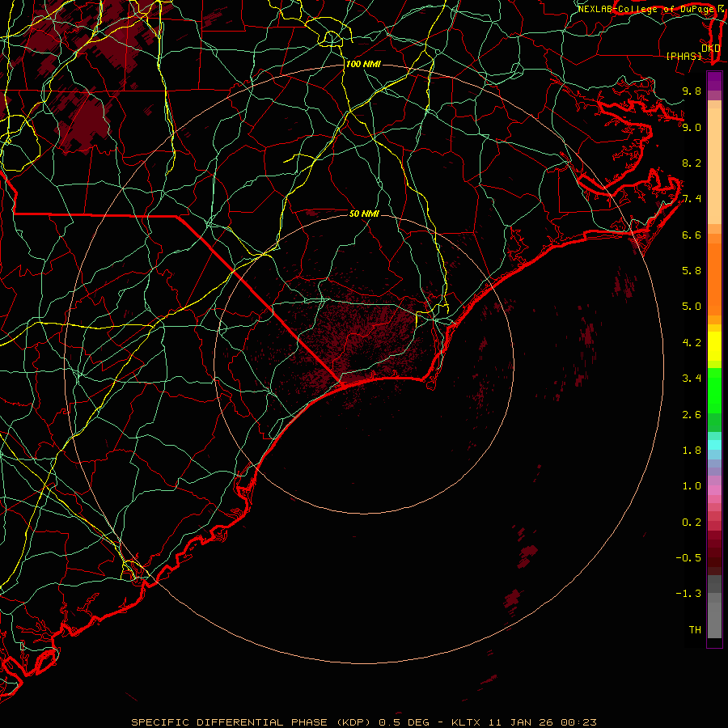Pick the 6.6 scale value

click(x=692, y=235)
